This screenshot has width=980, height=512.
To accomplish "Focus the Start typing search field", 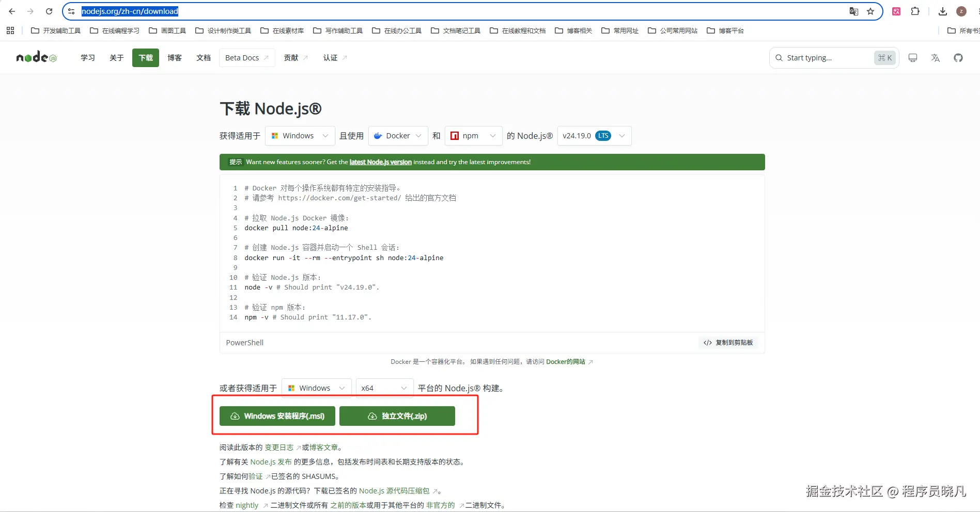I will click(x=834, y=58).
